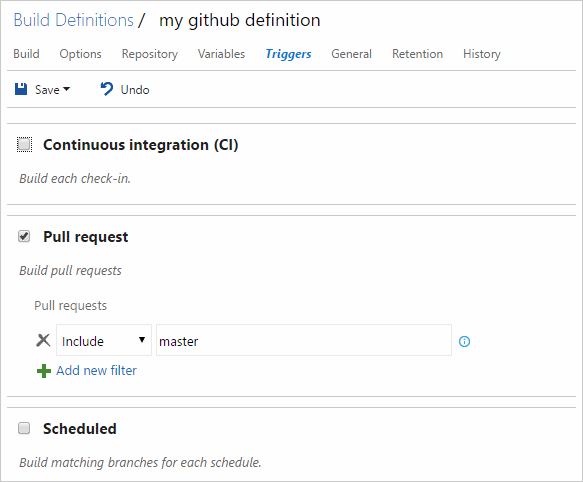This screenshot has width=583, height=482.
Task: Select the Triggers tab
Action: (288, 54)
